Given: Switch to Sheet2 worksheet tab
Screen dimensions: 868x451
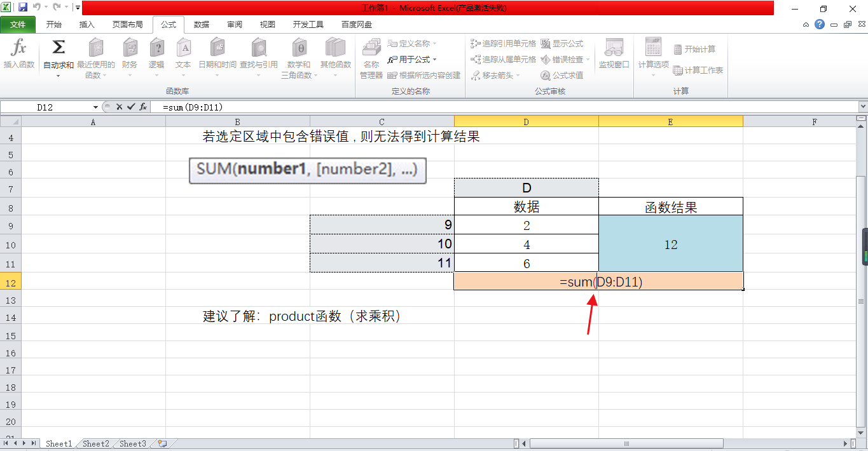Looking at the screenshot, I should pyautogui.click(x=96, y=443).
